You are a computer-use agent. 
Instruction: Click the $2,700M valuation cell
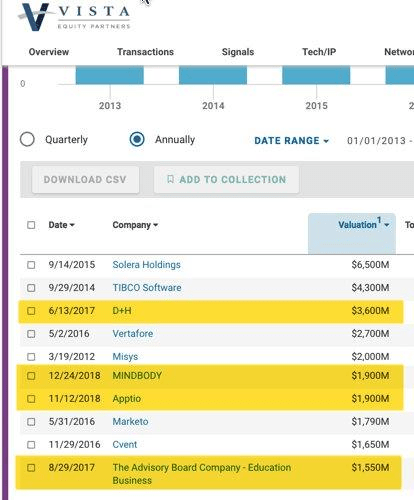[370, 334]
